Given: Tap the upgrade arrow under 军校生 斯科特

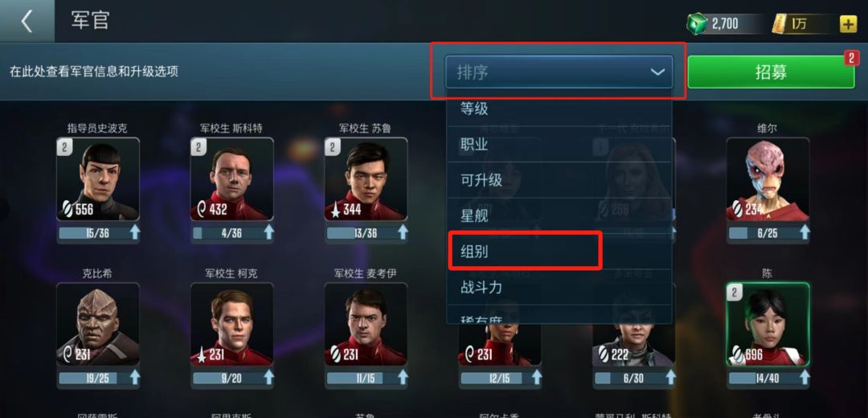Looking at the screenshot, I should click(x=268, y=232).
